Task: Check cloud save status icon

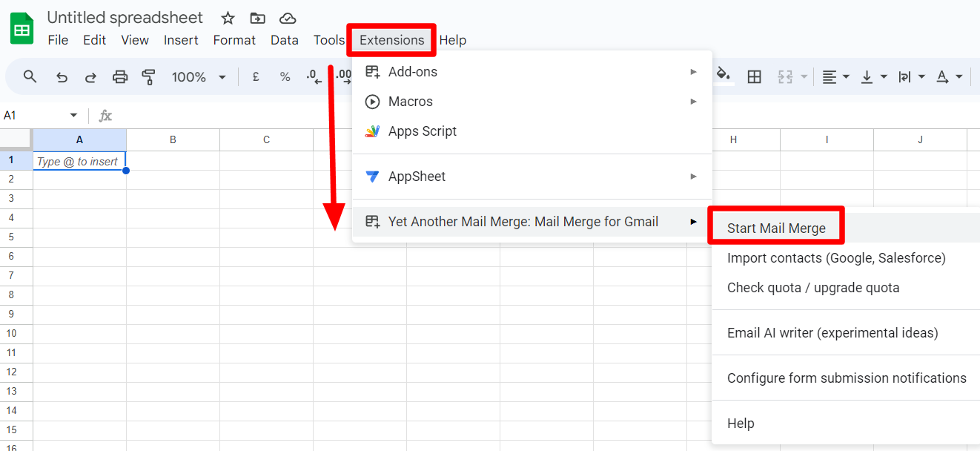Action: click(x=288, y=18)
